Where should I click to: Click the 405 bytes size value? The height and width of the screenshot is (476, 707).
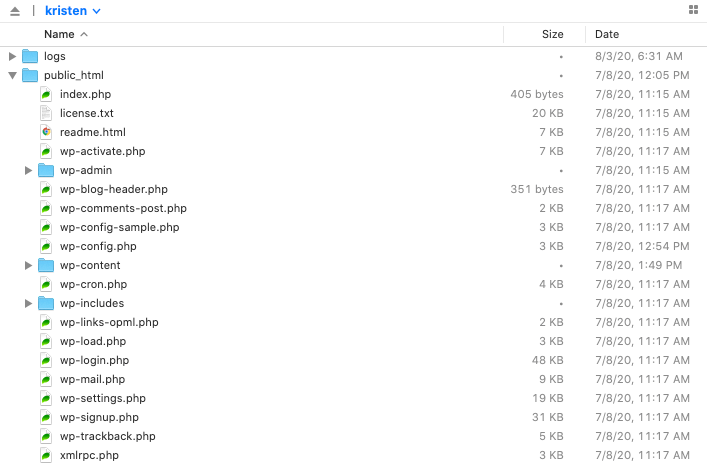point(537,94)
